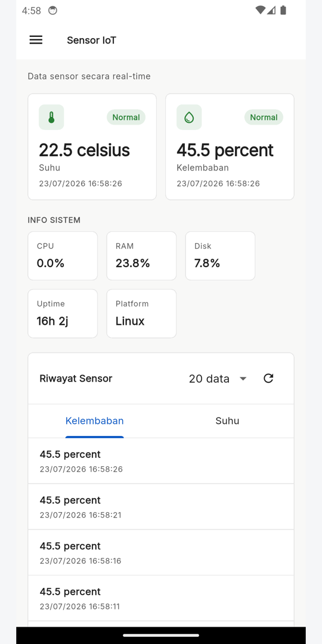This screenshot has height=644, width=322.
Task: Open the 20 data count dropdown
Action: coord(218,379)
